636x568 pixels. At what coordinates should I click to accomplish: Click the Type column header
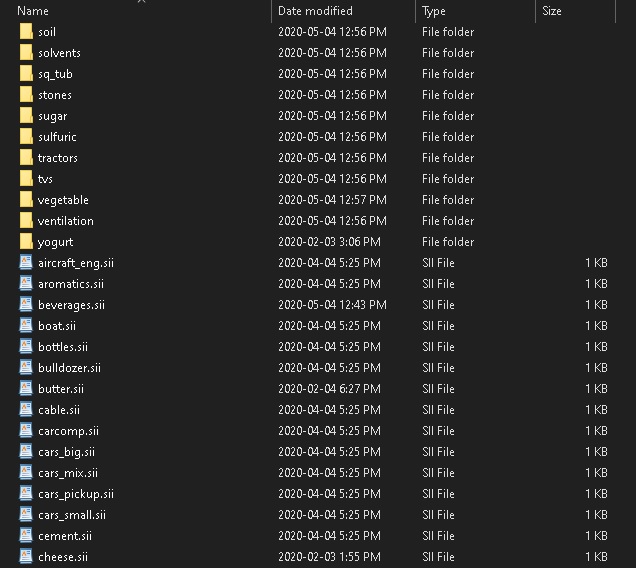point(434,11)
